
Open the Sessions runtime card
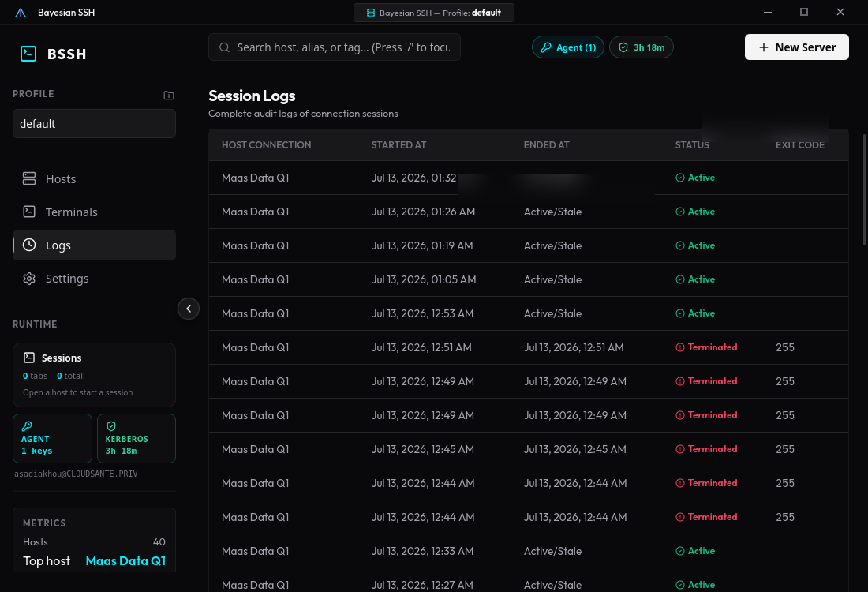point(94,375)
